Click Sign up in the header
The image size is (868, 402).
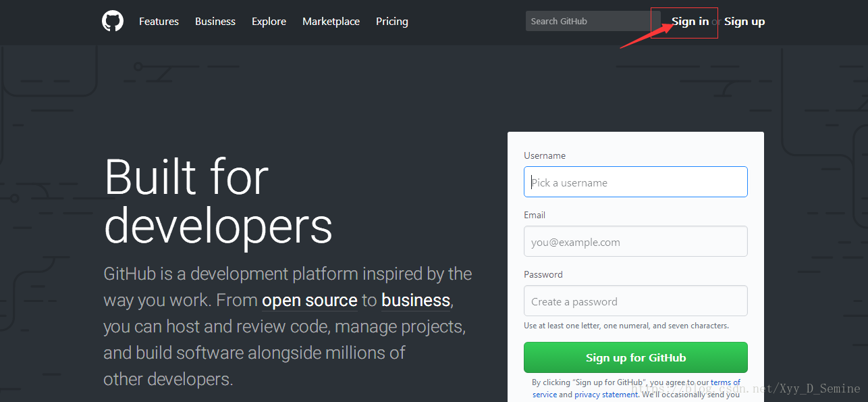tap(744, 22)
